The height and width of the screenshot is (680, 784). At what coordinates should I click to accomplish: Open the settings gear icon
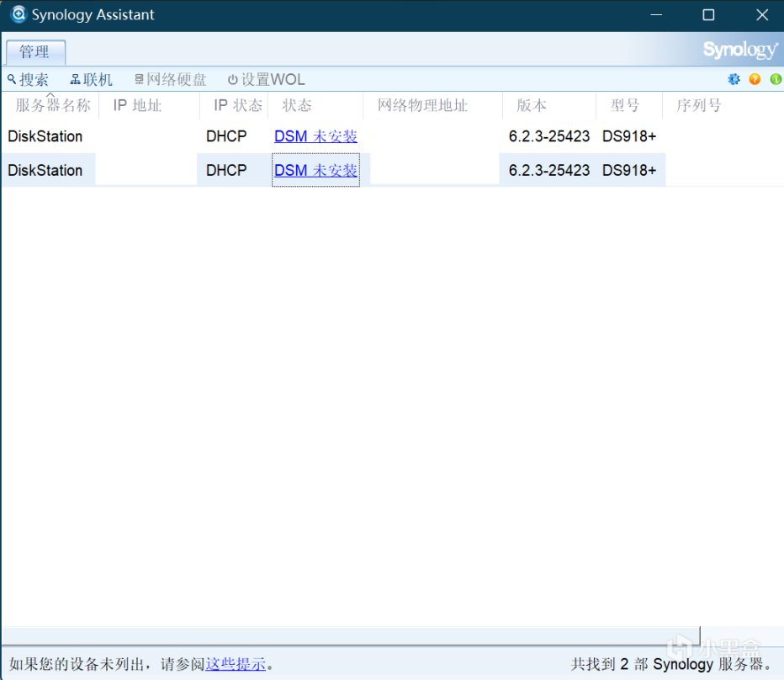coord(734,79)
